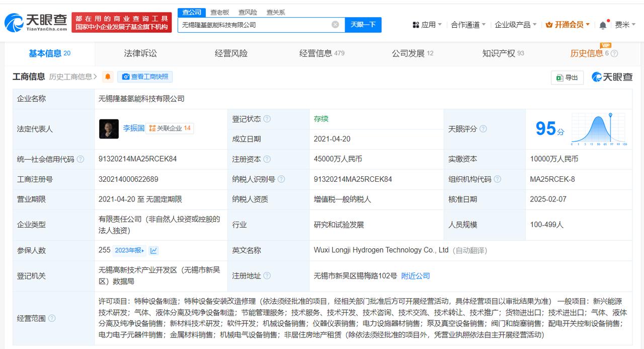The width and height of the screenshot is (644, 349).
Task: Click the 增值税一般纳税人 taxpayer qualification
Action: pos(342,199)
